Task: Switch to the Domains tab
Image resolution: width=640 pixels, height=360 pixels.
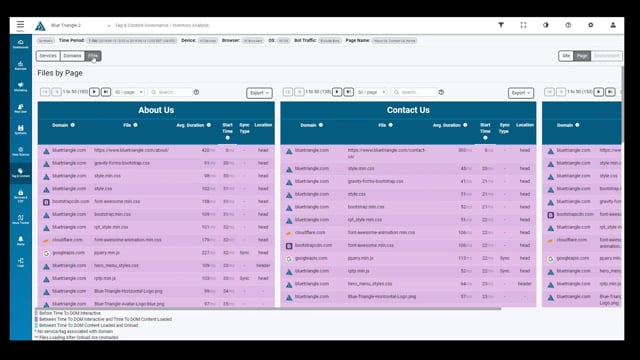Action: [x=72, y=56]
